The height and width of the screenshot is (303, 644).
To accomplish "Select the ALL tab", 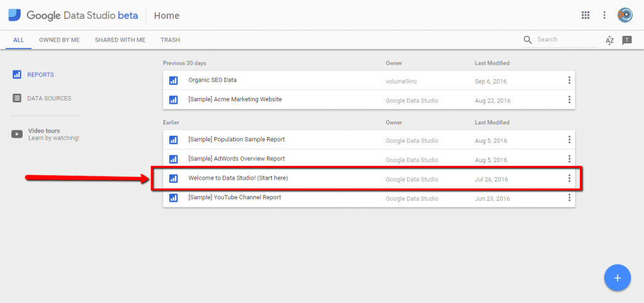I will [x=18, y=40].
